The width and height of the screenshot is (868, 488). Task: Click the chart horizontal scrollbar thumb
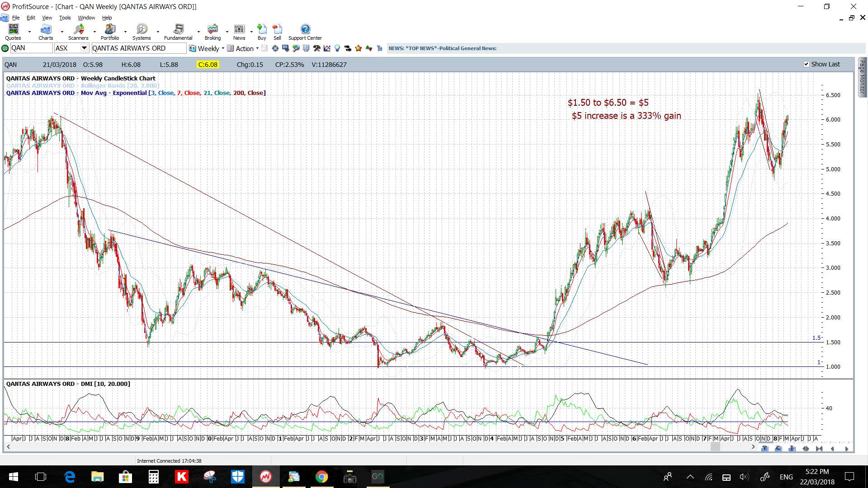click(715, 446)
